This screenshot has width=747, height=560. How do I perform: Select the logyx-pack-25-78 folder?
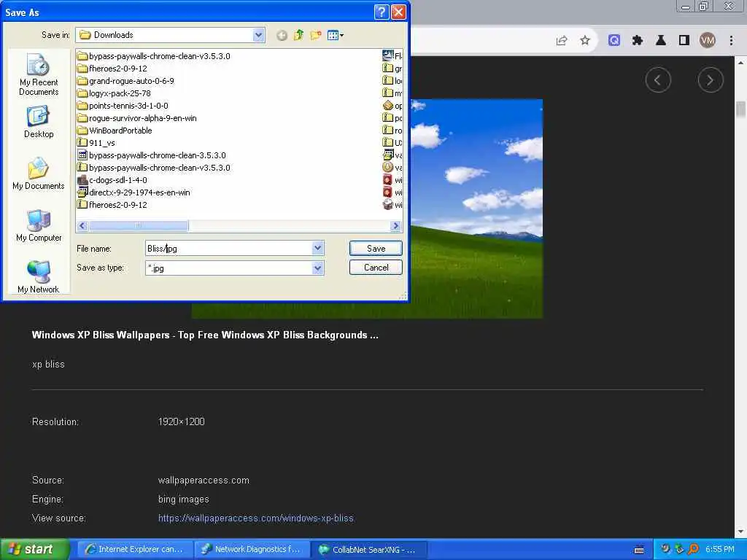point(115,93)
